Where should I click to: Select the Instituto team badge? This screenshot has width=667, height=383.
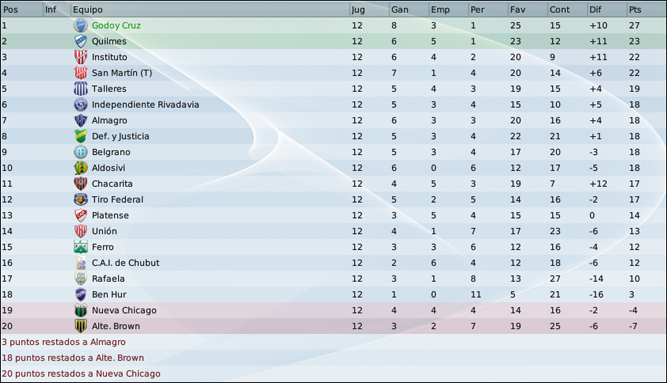click(x=80, y=57)
